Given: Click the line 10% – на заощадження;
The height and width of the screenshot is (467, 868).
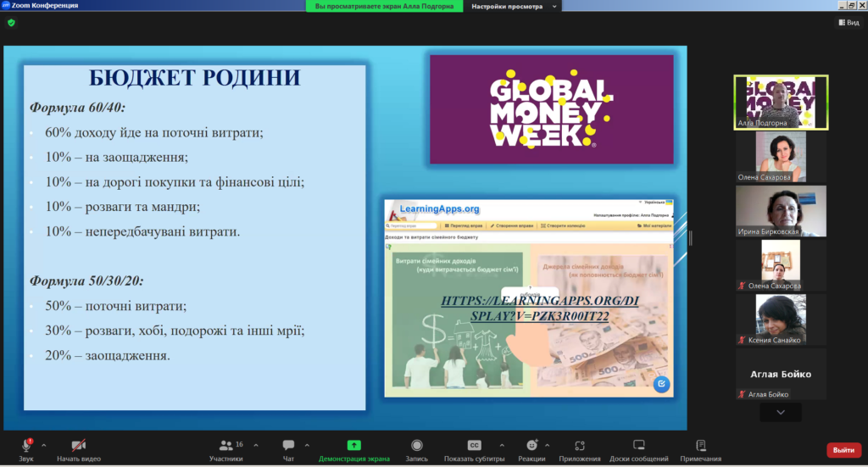Looking at the screenshot, I should point(117,157).
